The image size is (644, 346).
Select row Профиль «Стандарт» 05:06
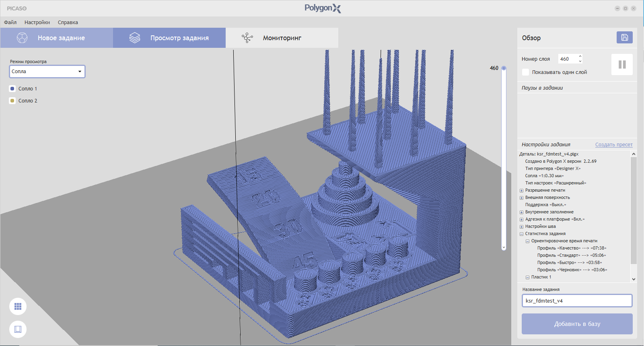pyautogui.click(x=572, y=256)
